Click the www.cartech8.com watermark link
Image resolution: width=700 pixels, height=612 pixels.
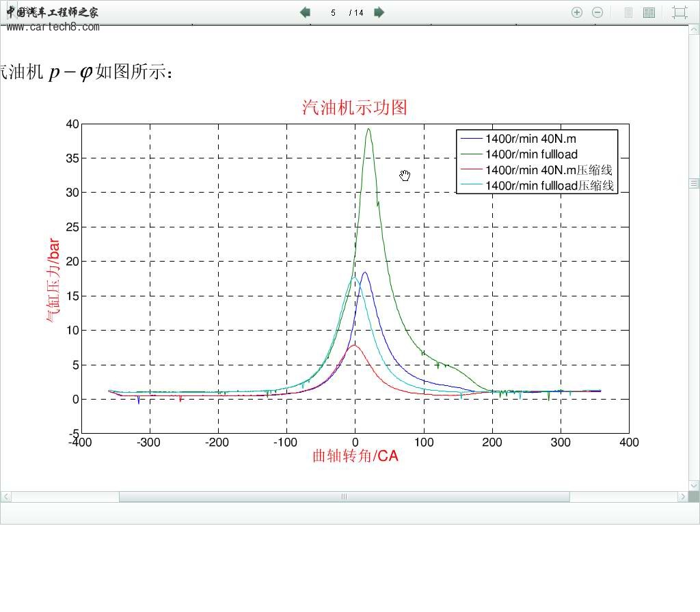point(53,27)
